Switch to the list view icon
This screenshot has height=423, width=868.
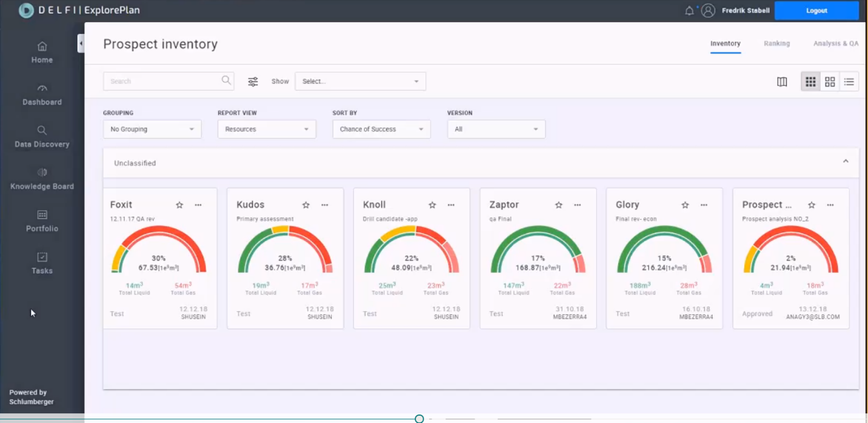tap(849, 82)
